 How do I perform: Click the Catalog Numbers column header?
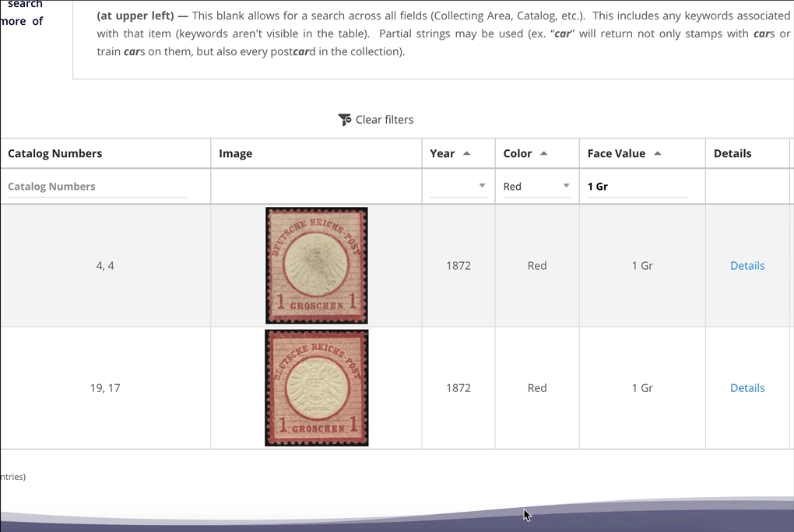pos(54,153)
